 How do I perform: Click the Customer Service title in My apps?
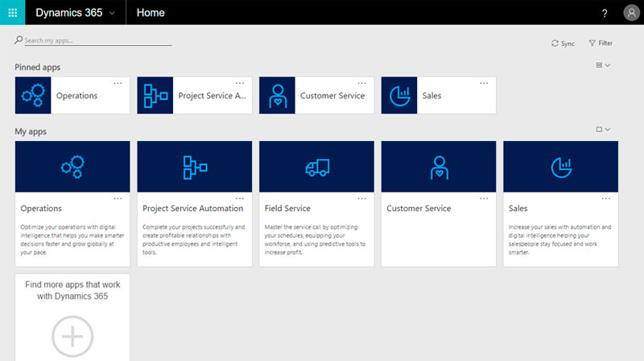coord(419,209)
